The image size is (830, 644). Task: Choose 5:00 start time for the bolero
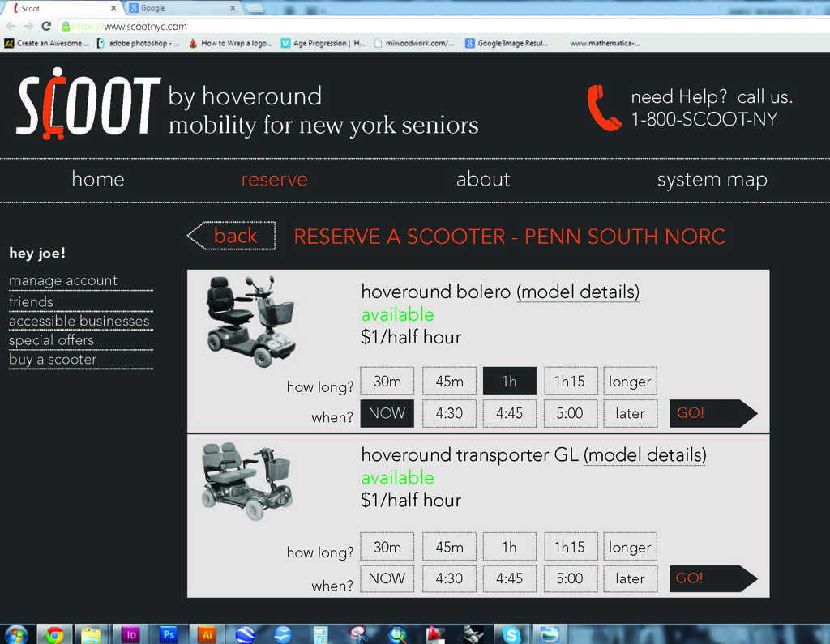coord(571,413)
